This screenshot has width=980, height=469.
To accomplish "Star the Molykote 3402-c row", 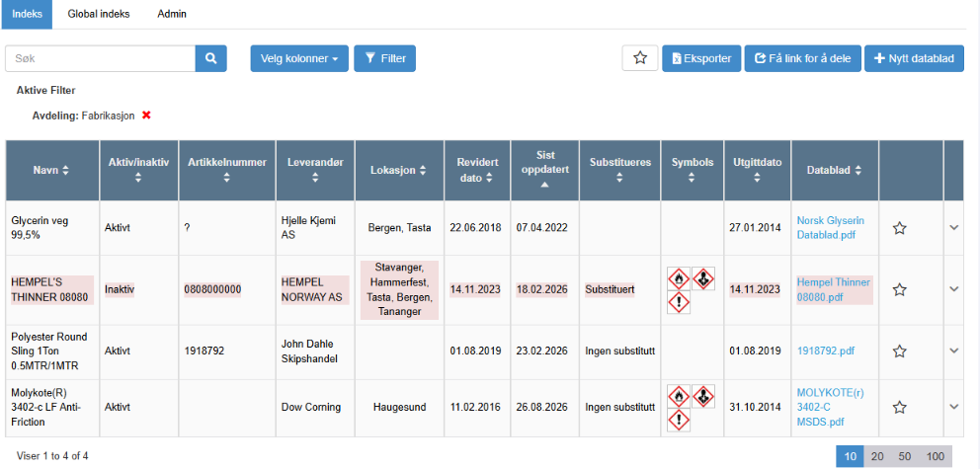I will click(899, 407).
